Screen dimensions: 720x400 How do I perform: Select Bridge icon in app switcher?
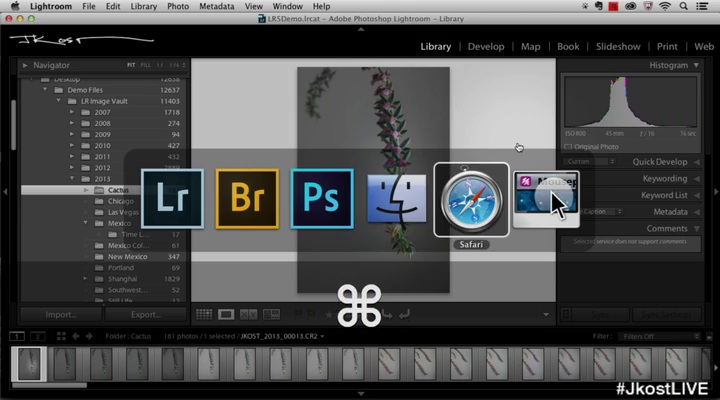247,198
